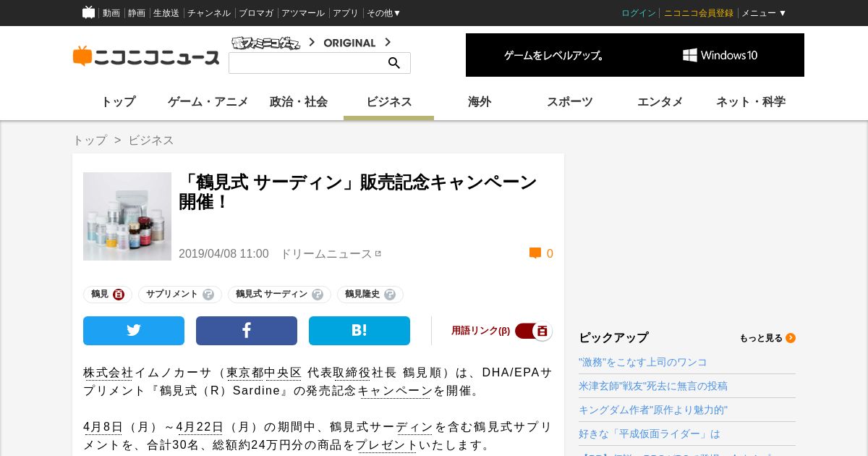
Task: Open アプリ in the top bar
Action: [346, 13]
